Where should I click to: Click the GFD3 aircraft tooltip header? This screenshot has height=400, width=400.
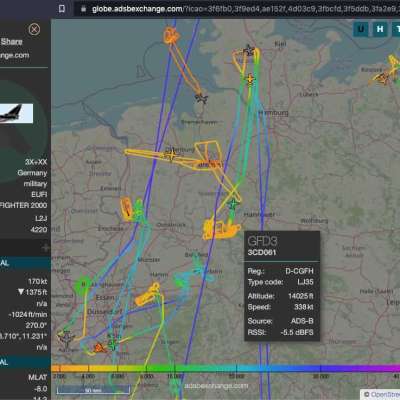tap(282, 245)
